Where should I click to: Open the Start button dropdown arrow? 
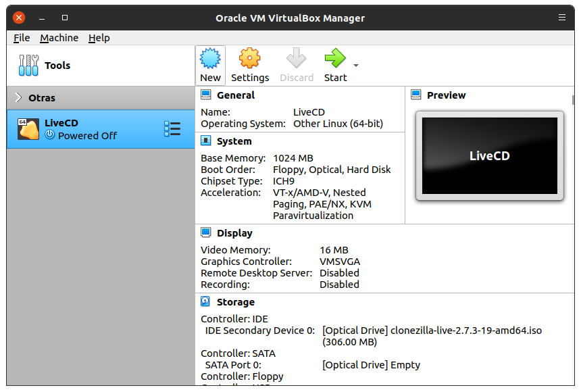pos(356,66)
